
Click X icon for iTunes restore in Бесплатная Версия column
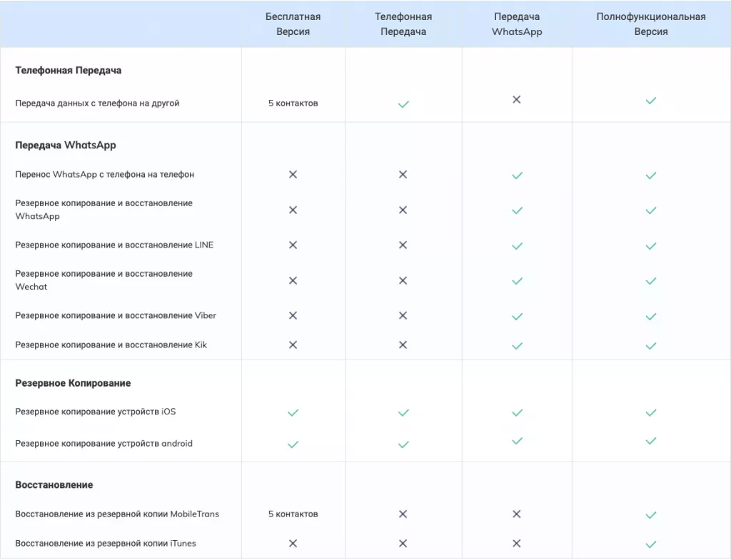pos(293,543)
